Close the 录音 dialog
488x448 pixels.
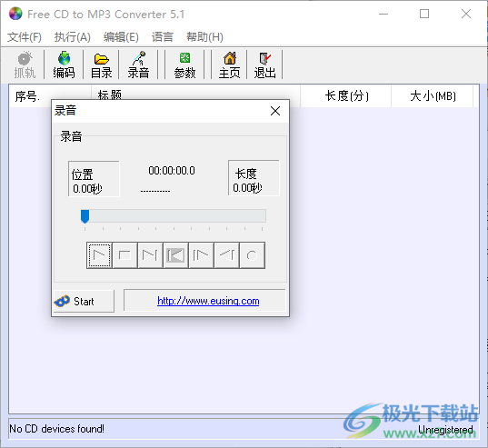click(275, 111)
